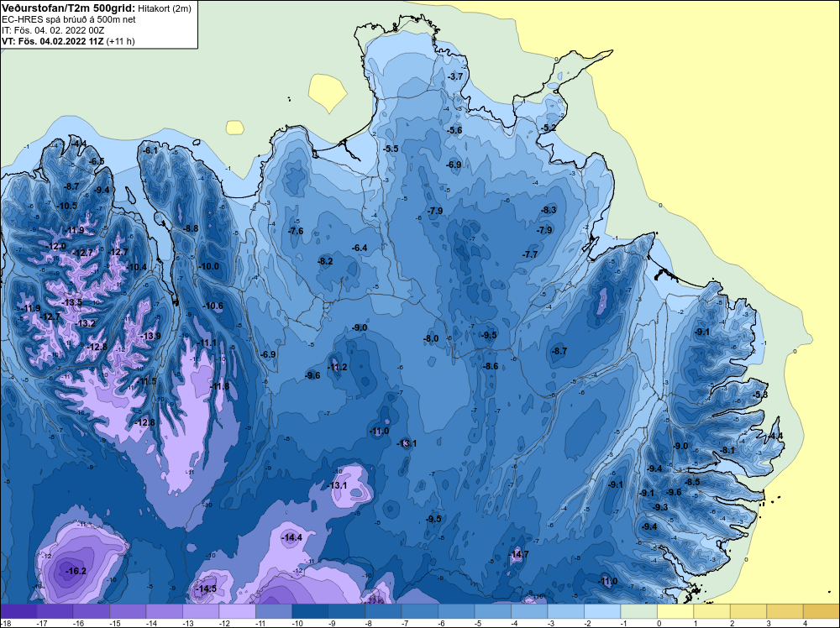
Task: Click the -10.0 temperature value
Action: 209,266
